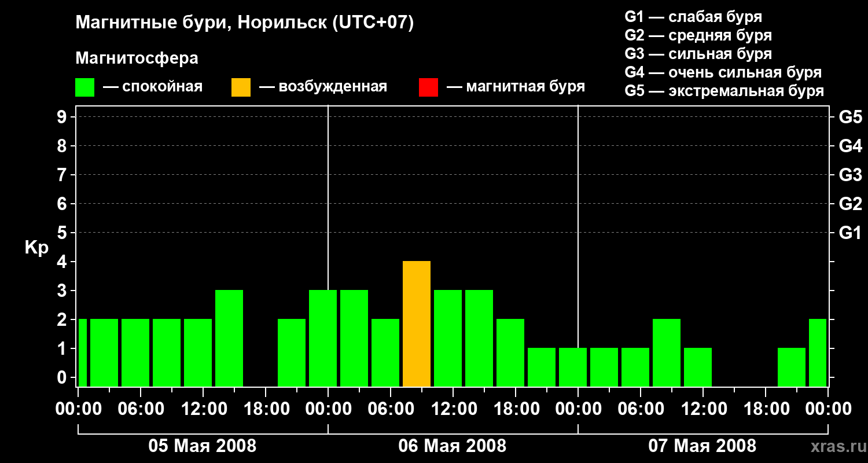The image size is (868, 463).
Task: Click the right-axis G1 label beside Kp 5
Action: coord(850,233)
